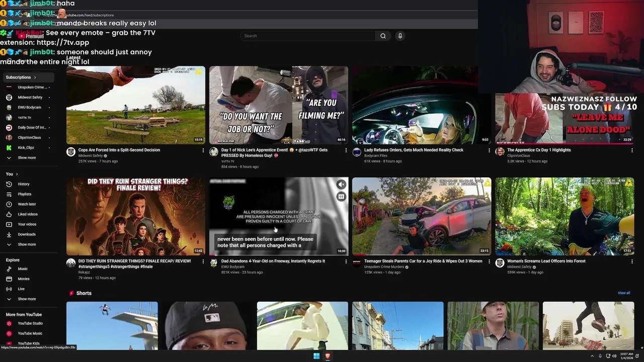Open taskbar volume control
644x362 pixels.
click(x=614, y=356)
